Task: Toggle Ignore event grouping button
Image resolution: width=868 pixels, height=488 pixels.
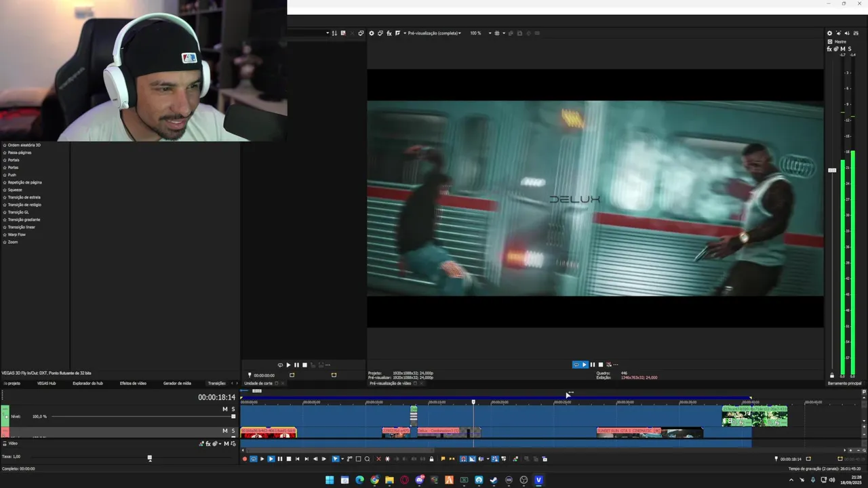Action: point(504,459)
